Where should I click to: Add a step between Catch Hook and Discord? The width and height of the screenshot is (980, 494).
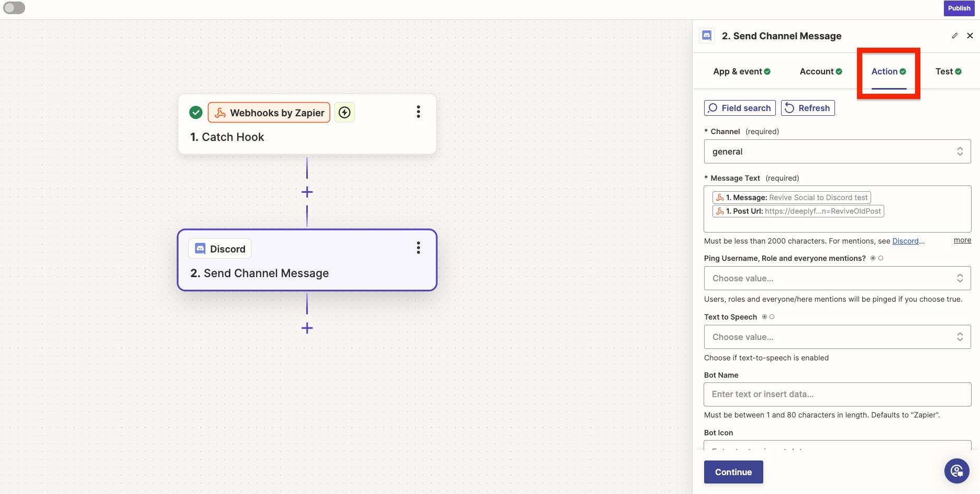(x=307, y=192)
